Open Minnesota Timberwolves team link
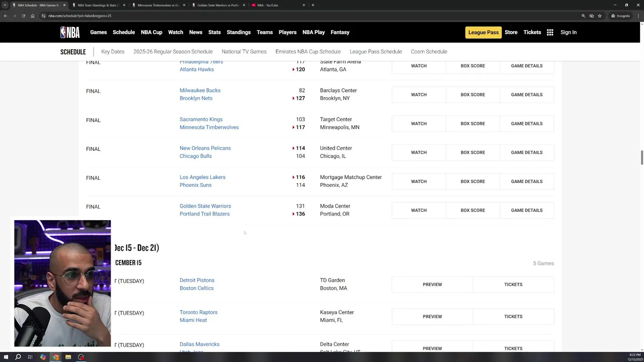644x362 pixels. coord(209,127)
